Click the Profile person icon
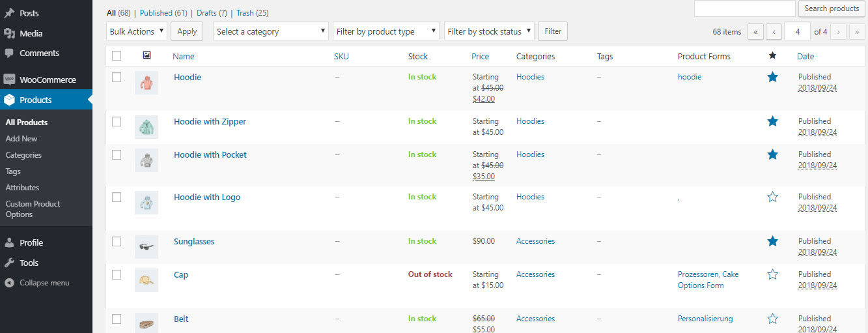 (x=9, y=242)
